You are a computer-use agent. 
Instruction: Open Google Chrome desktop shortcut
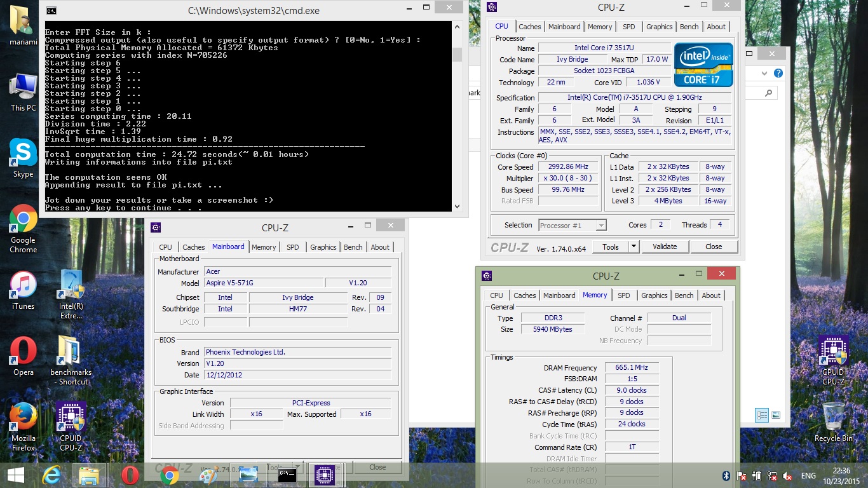pos(23,229)
